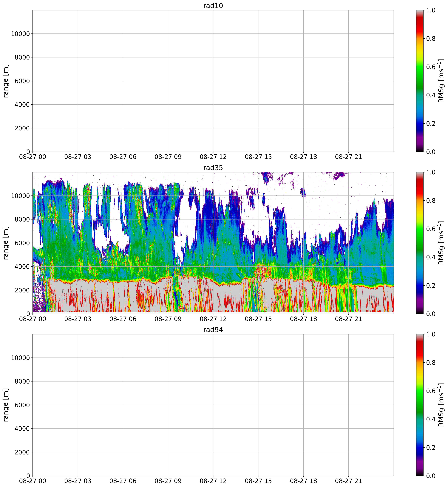The width and height of the screenshot is (448, 487).
Task: Click the 08-27 18 tick label under rad35
Action: click(303, 319)
